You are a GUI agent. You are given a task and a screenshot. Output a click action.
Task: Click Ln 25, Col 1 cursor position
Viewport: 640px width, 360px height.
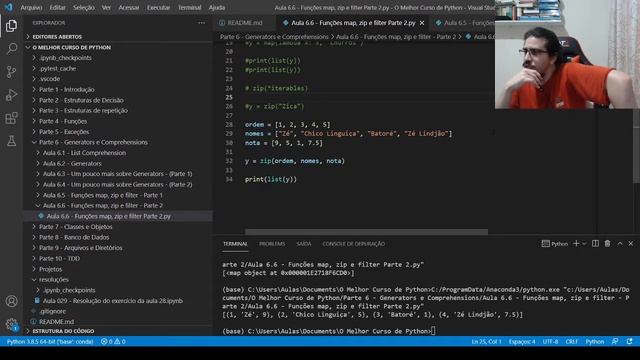(x=486, y=342)
